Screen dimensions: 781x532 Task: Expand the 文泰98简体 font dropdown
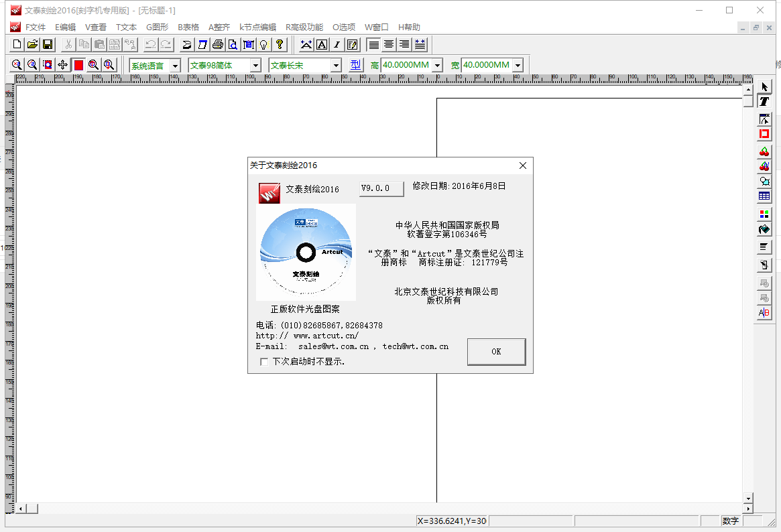[x=255, y=65]
